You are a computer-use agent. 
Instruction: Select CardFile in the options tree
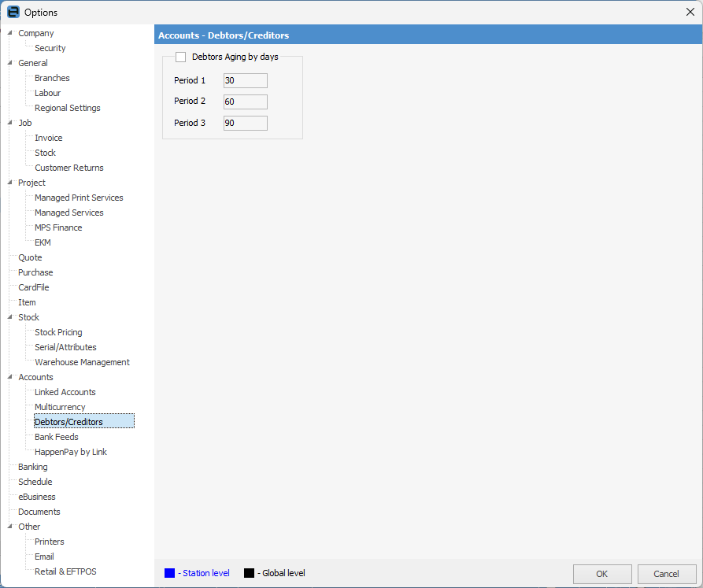[x=34, y=287]
